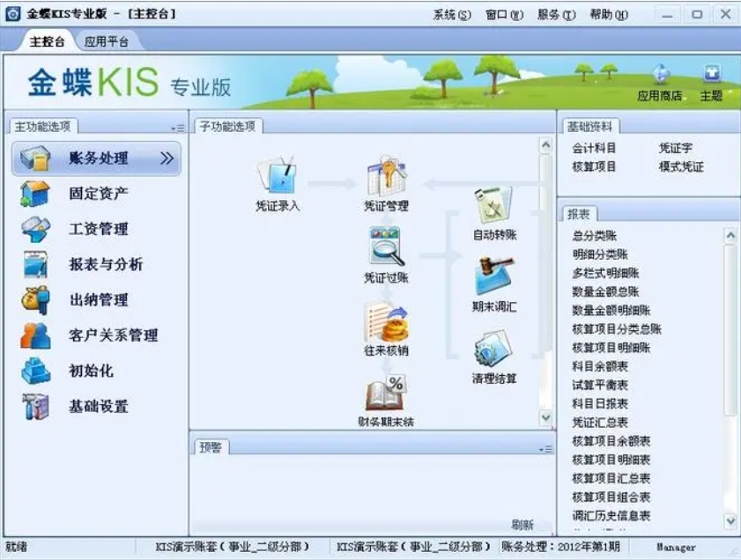Select the 预警 panel tab
This screenshot has width=741, height=560.
point(211,447)
